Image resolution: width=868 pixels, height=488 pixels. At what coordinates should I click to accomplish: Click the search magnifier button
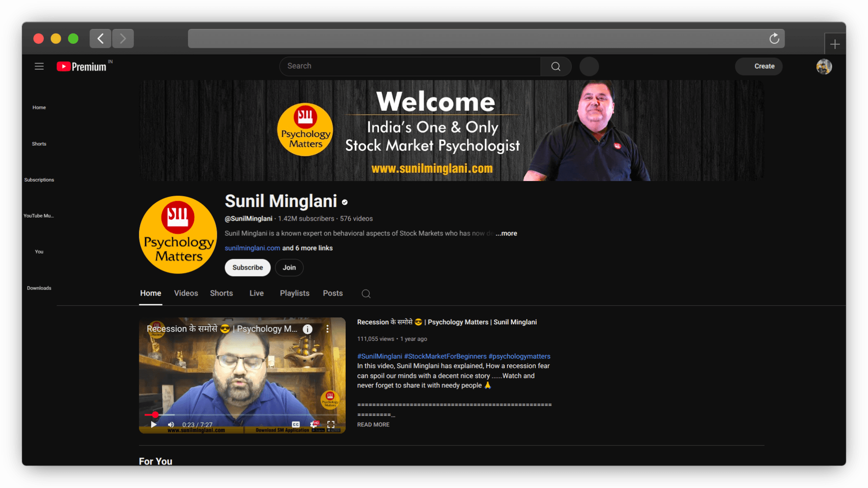[556, 66]
